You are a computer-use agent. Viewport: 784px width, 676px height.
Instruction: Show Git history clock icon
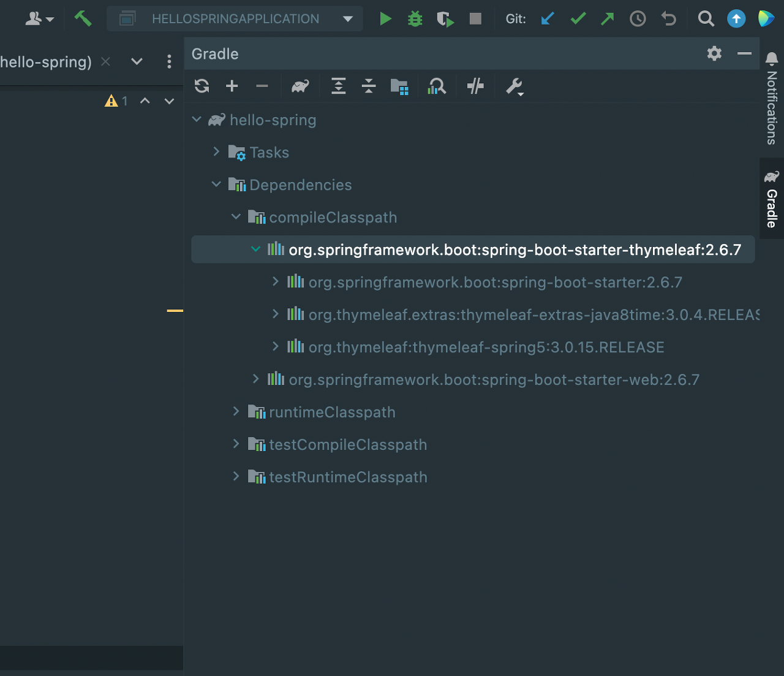[638, 19]
